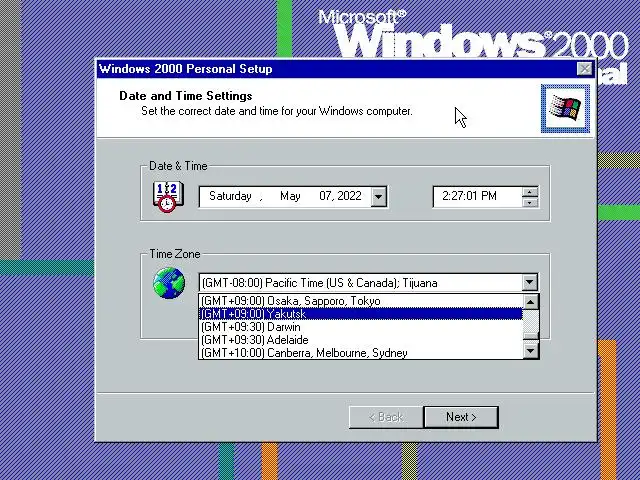Click the Date and Time Settings heading
Viewport: 640px width, 480px height.
(x=186, y=96)
